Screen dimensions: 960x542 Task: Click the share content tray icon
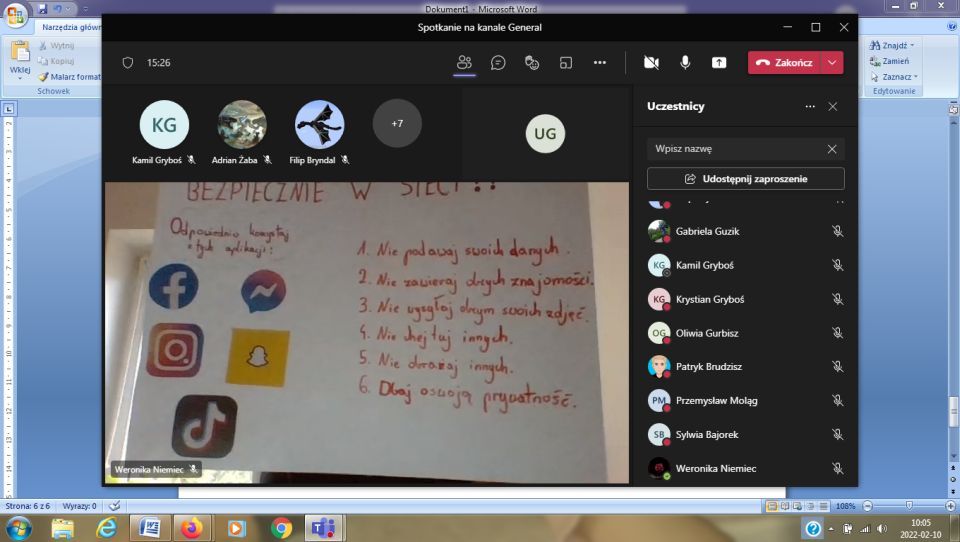click(719, 62)
